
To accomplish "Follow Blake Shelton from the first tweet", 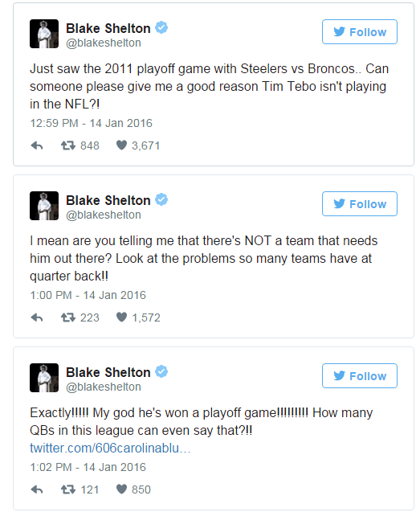I will [x=360, y=31].
